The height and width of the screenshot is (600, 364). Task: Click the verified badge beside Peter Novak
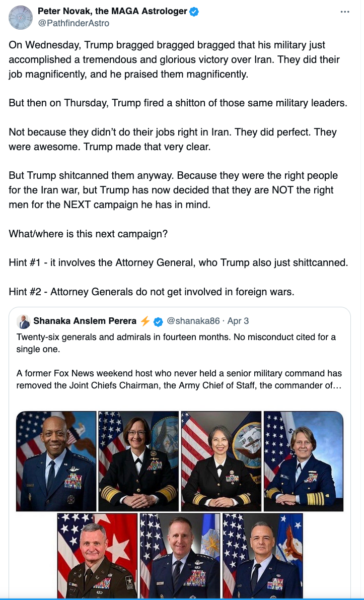tap(194, 12)
